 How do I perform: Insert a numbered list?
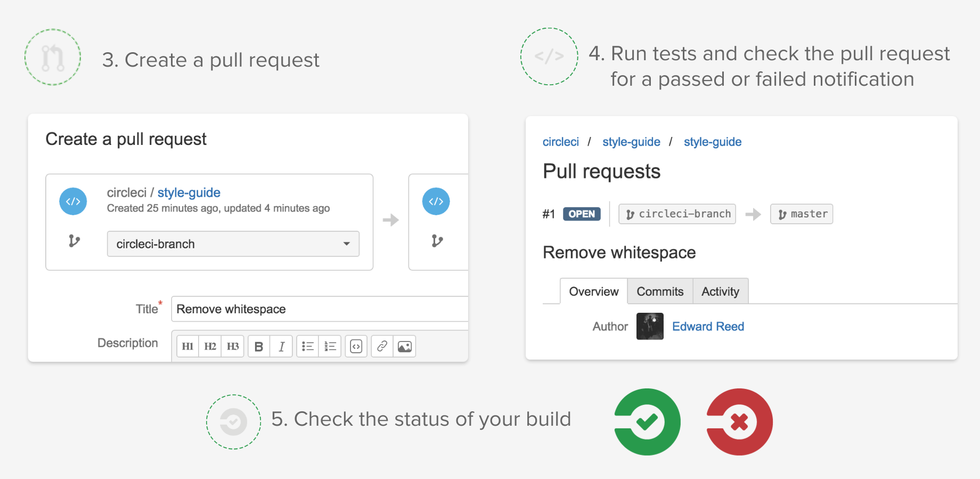(330, 346)
